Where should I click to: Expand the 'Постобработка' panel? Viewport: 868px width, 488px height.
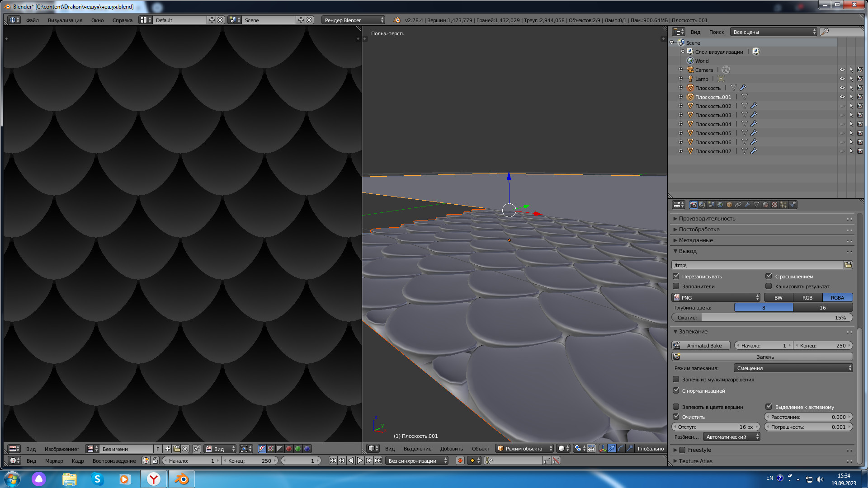point(698,229)
